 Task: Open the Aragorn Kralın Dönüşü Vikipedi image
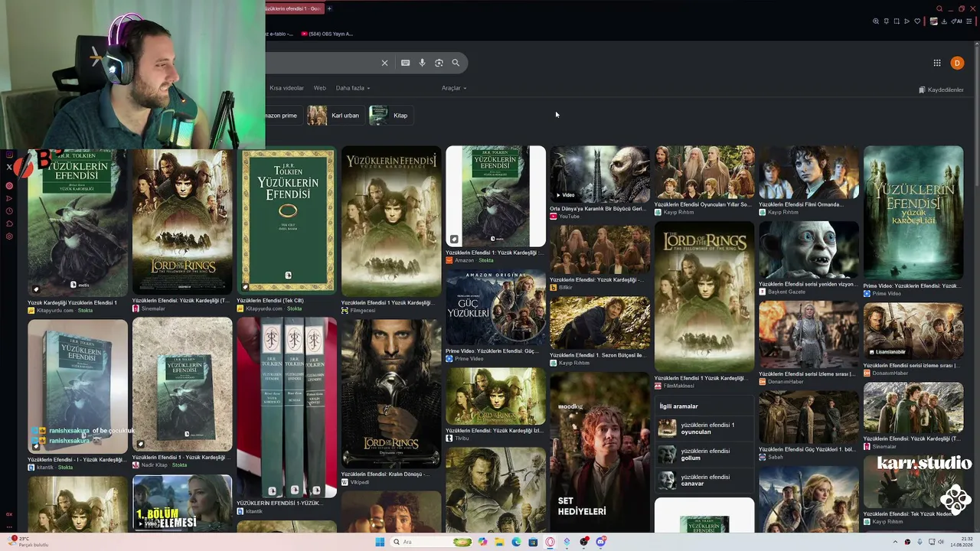391,393
